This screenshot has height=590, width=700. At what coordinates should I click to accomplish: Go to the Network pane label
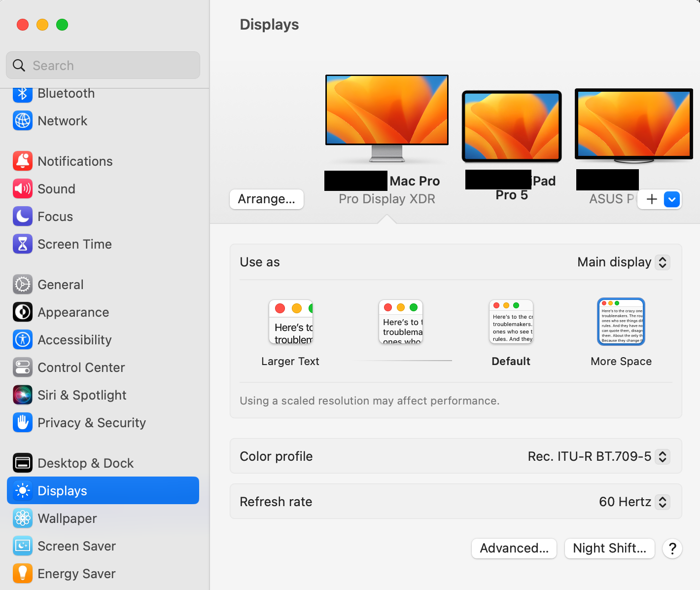point(62,121)
